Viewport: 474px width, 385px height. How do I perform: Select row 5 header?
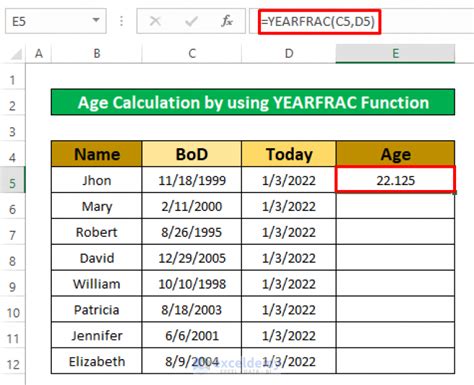12,183
